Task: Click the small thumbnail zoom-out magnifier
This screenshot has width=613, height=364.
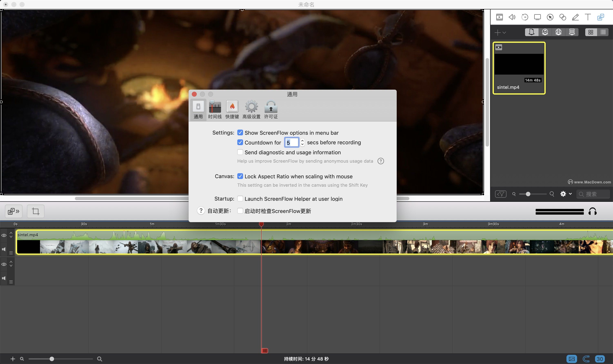Action: pos(514,194)
